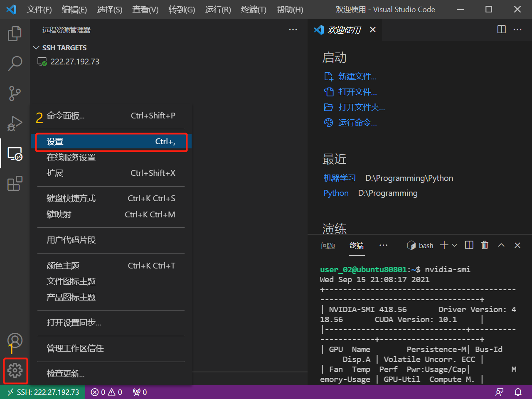Select the Search icon in activity bar
Image resolution: width=532 pixels, height=399 pixels.
pyautogui.click(x=15, y=63)
